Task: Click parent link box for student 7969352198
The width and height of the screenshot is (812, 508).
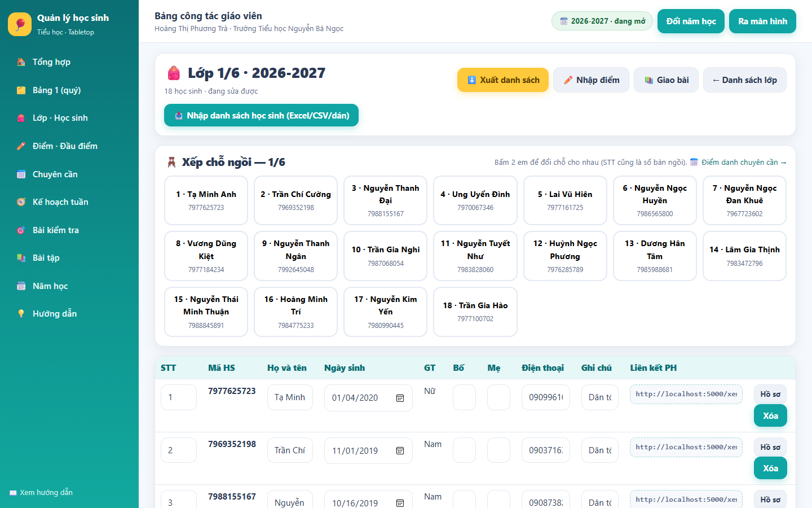Action: tap(686, 447)
